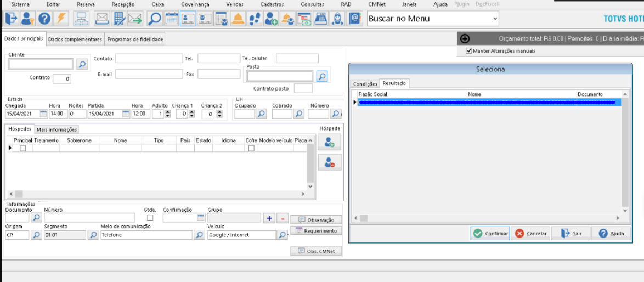Click the building with pencil icon
The image size is (644, 282).
pyautogui.click(x=118, y=19)
